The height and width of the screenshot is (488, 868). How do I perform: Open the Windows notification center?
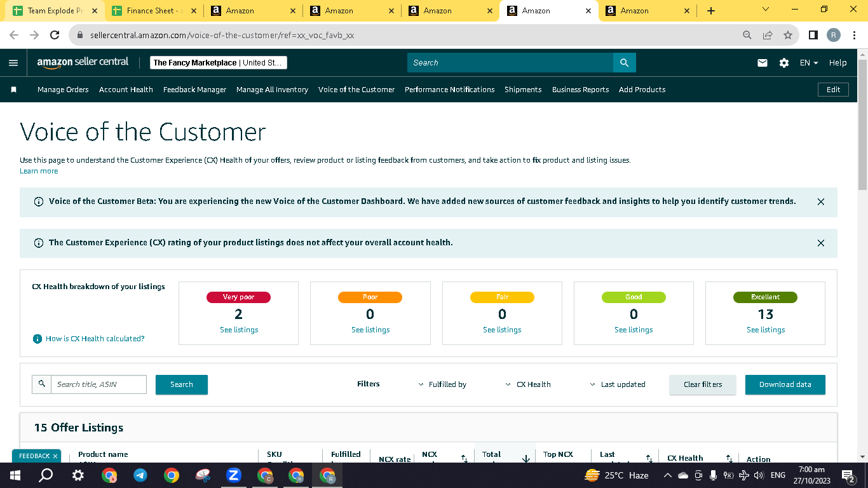[847, 475]
